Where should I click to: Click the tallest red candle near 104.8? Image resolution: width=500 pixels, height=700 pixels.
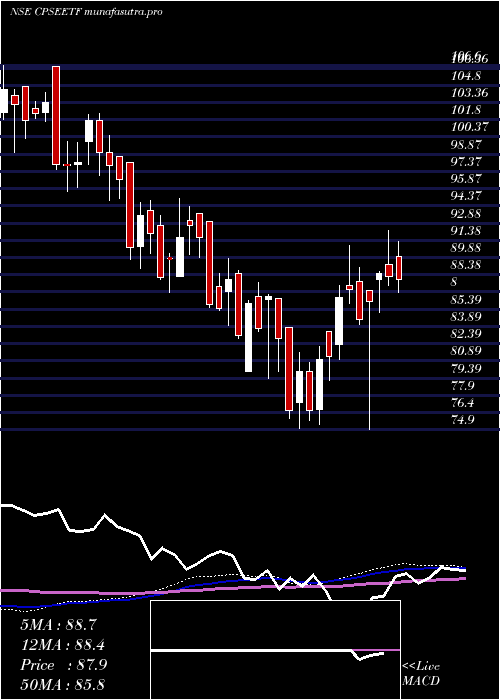56,116
